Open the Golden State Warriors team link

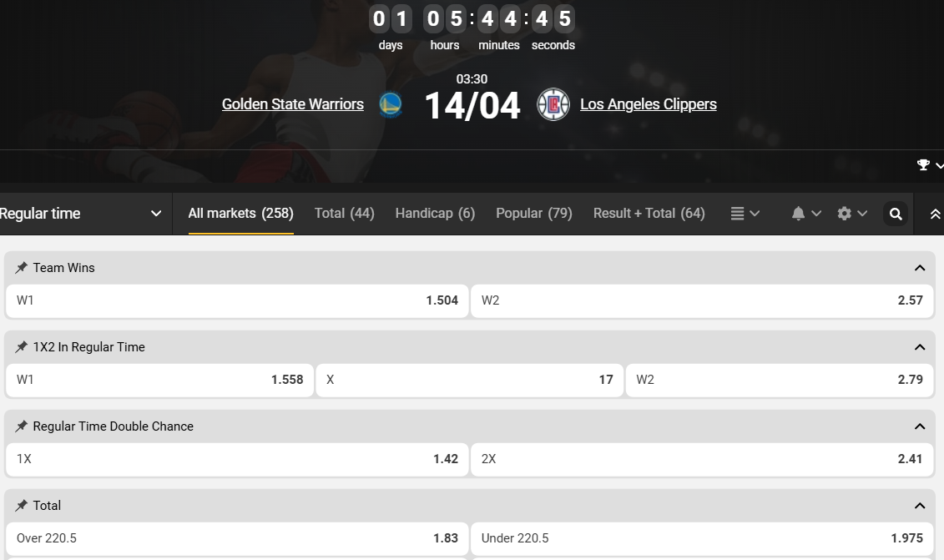[293, 104]
